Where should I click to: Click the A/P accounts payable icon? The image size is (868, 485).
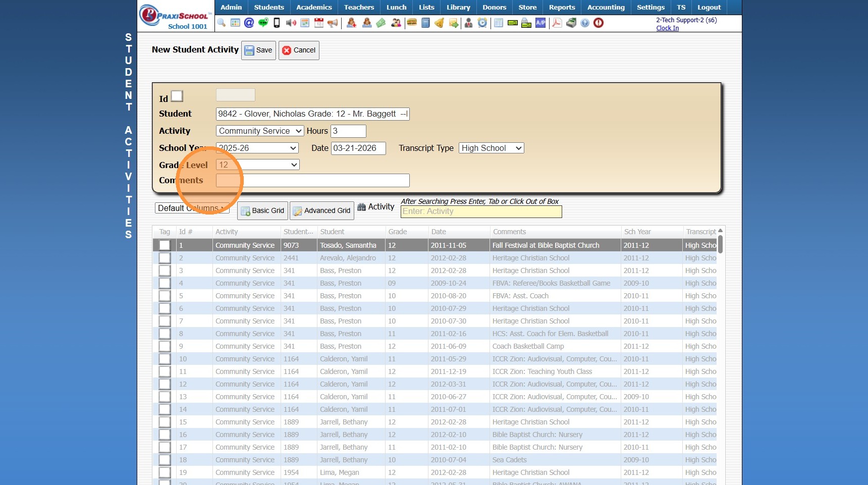tap(540, 23)
